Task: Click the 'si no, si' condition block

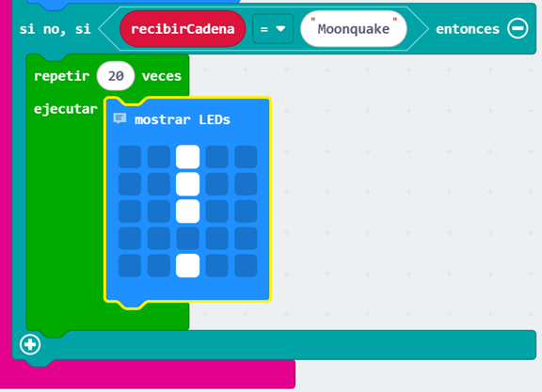Action: click(55, 29)
